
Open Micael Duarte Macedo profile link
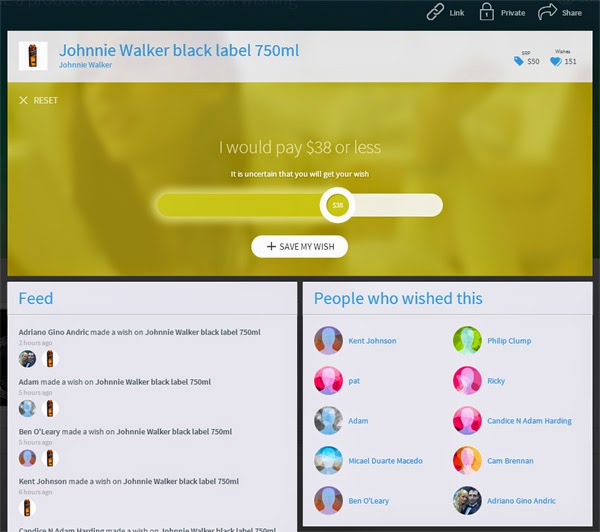[x=385, y=461]
